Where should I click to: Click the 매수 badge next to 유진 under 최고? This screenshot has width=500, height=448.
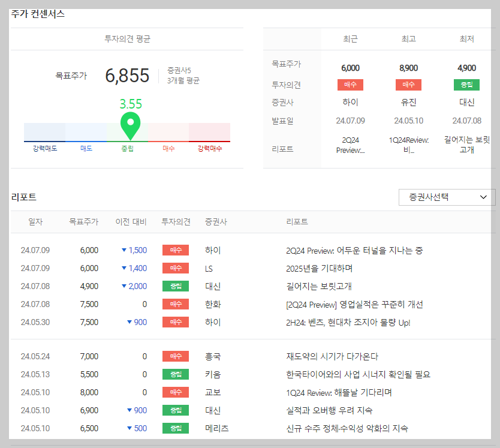click(x=408, y=85)
